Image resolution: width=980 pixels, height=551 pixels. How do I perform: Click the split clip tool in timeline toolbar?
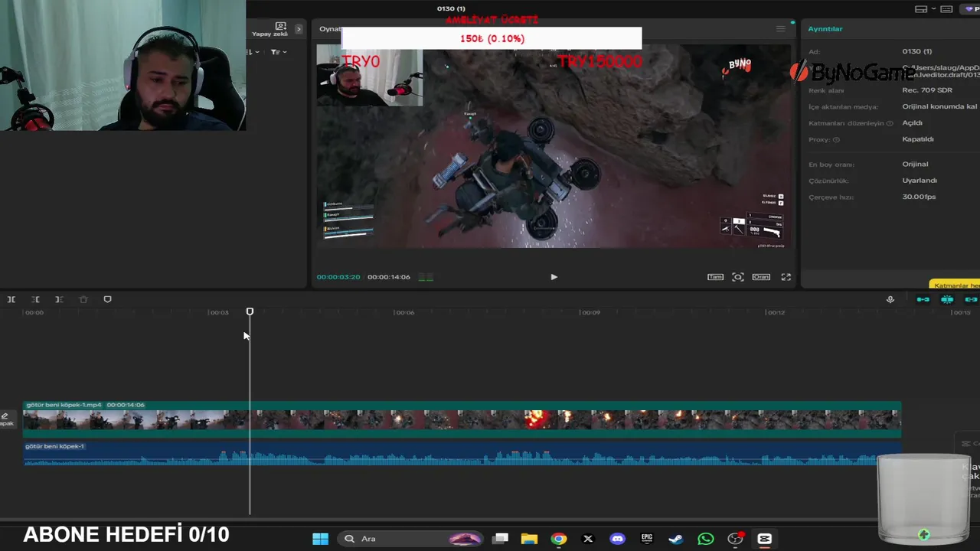[11, 299]
